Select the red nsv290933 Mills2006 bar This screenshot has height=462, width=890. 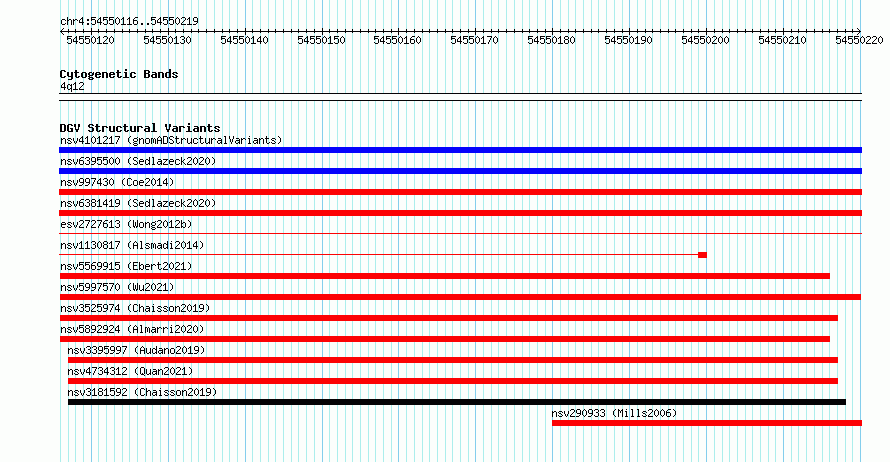click(x=707, y=423)
